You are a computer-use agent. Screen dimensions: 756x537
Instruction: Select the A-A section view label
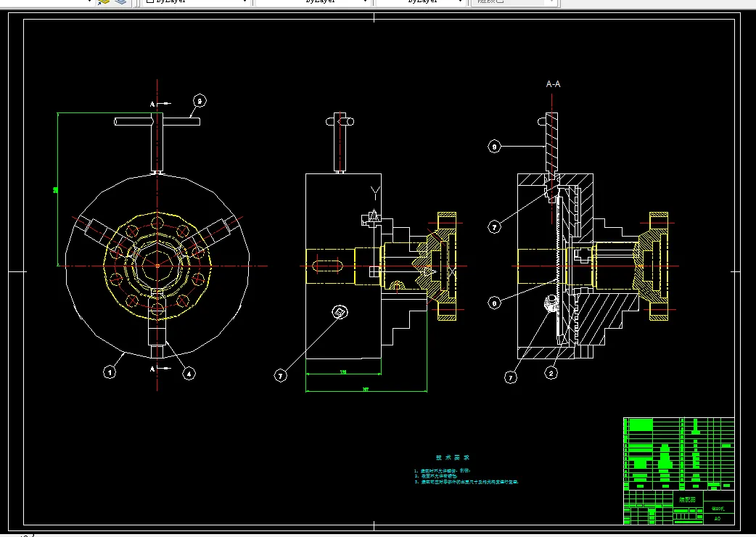click(553, 84)
